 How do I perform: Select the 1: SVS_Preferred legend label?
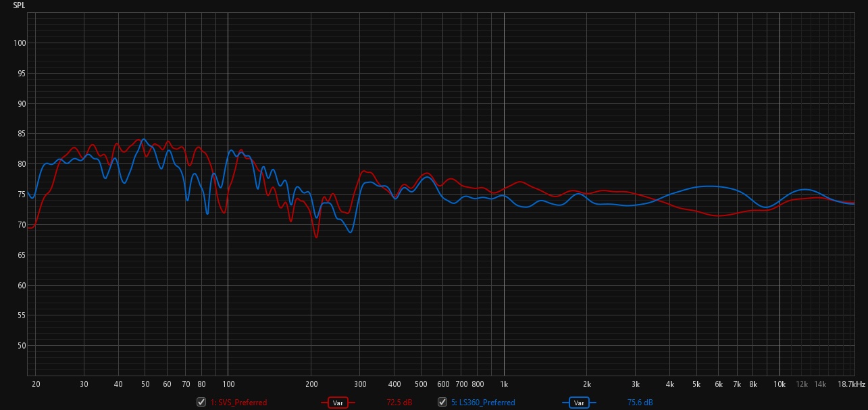[238, 403]
